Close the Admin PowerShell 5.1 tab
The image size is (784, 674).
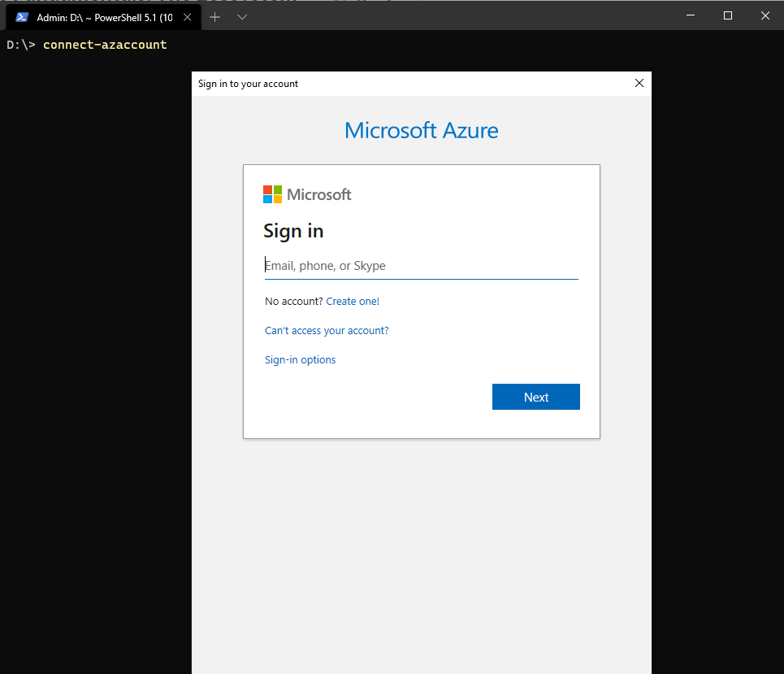tap(188, 18)
